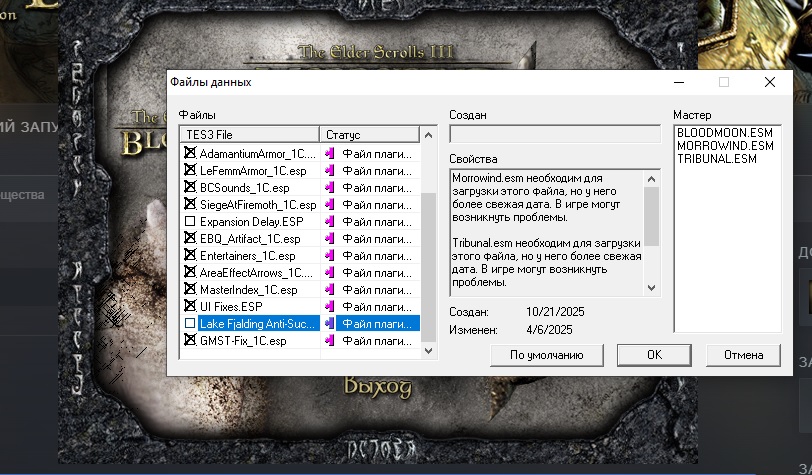Click the 10/21/2025 creation date value

[x=555, y=312]
